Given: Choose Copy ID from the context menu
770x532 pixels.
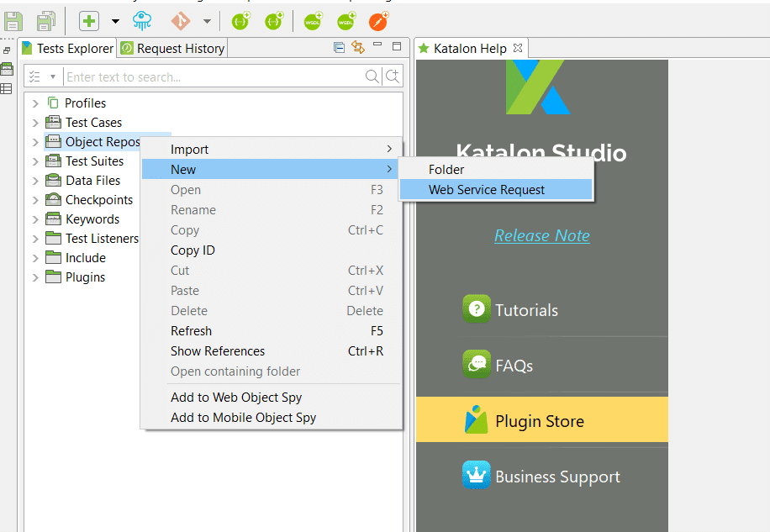Looking at the screenshot, I should [271, 250].
